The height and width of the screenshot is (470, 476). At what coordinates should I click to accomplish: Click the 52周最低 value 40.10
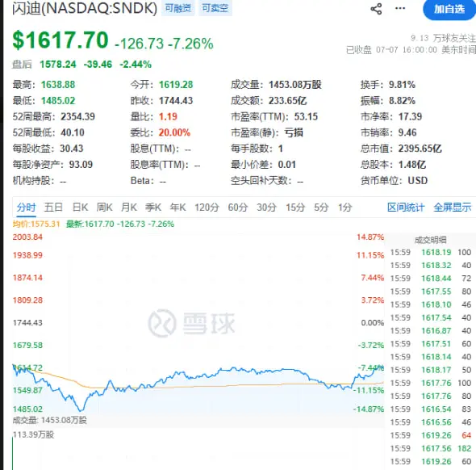(x=73, y=132)
